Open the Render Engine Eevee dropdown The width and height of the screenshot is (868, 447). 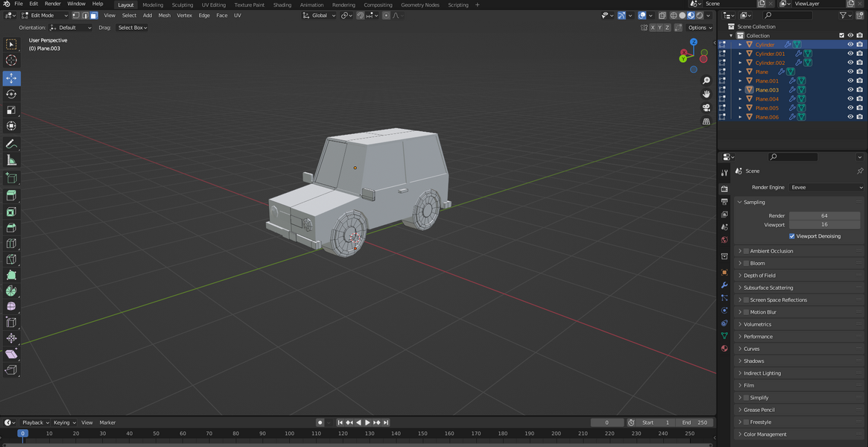pyautogui.click(x=826, y=188)
